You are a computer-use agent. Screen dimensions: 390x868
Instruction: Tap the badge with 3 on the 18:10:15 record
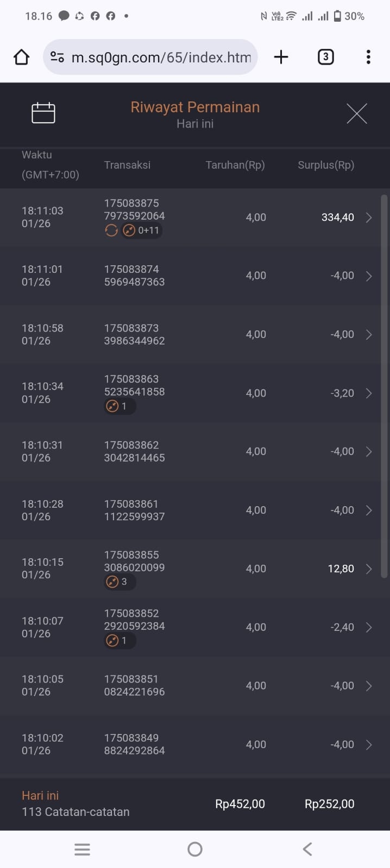pyautogui.click(x=119, y=582)
